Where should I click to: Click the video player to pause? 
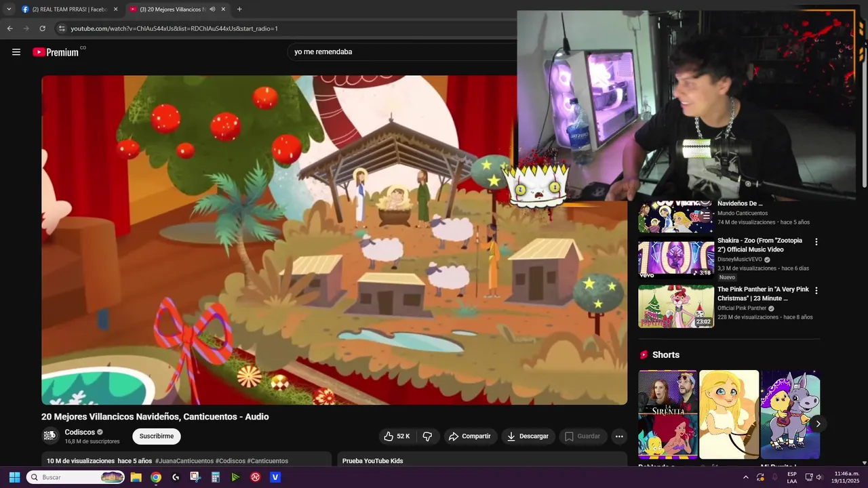334,240
